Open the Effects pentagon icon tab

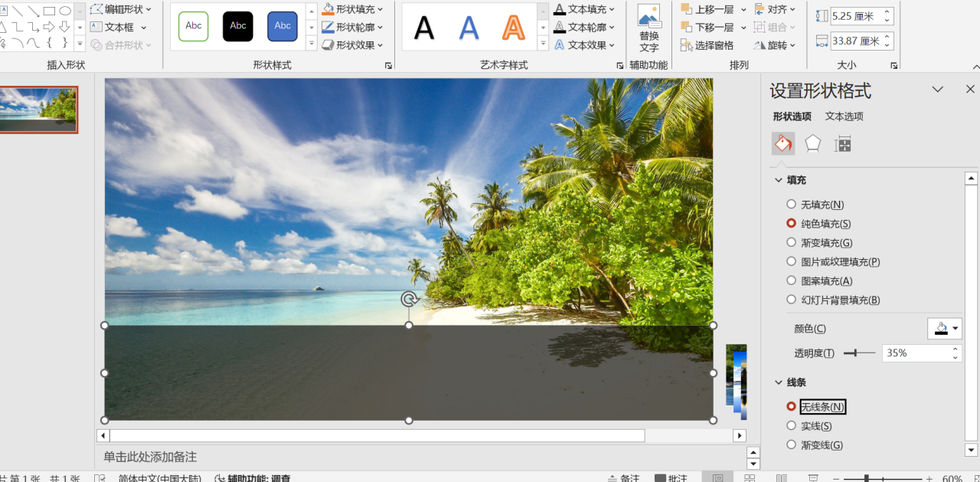(x=812, y=143)
